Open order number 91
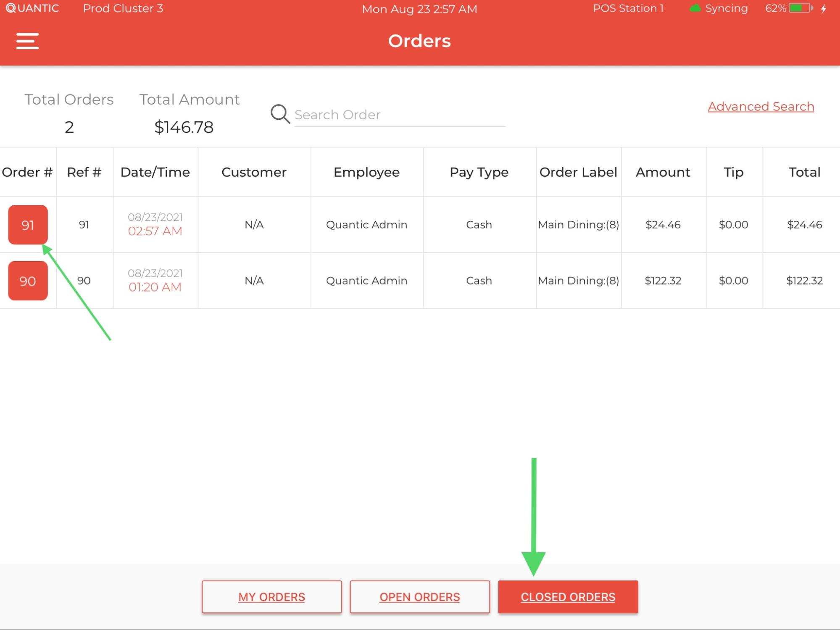 point(28,225)
